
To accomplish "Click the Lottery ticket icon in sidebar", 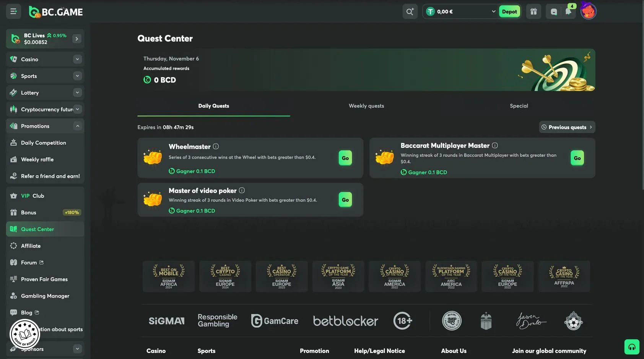I will [13, 92].
